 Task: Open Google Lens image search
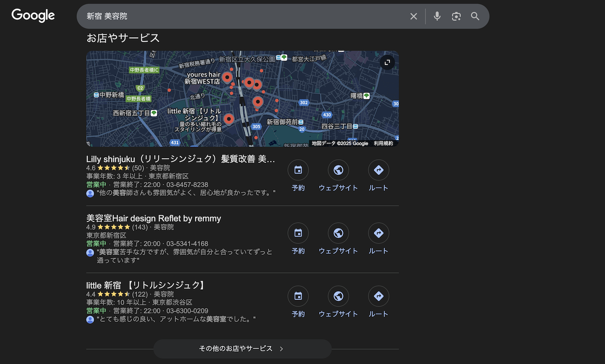pyautogui.click(x=456, y=17)
